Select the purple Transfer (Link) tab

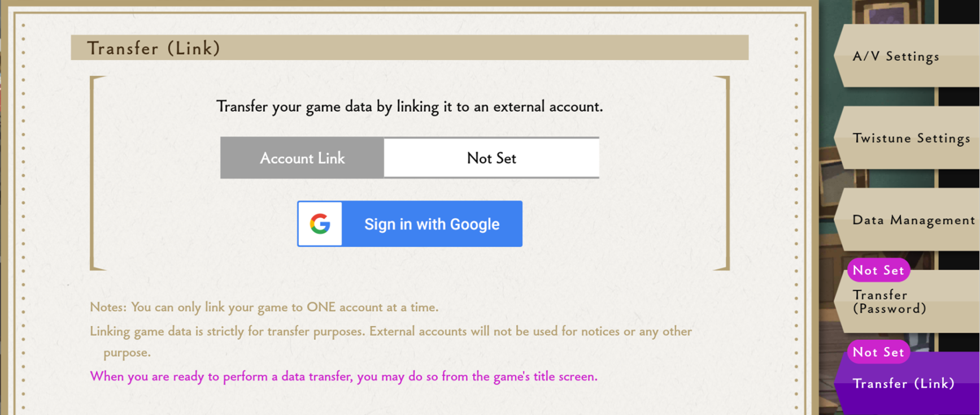(907, 383)
